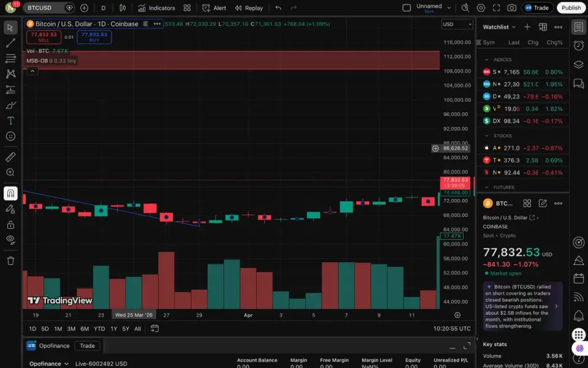Open the Opofinance account dropdown
Screen dimensions: 588x368
(x=49, y=364)
